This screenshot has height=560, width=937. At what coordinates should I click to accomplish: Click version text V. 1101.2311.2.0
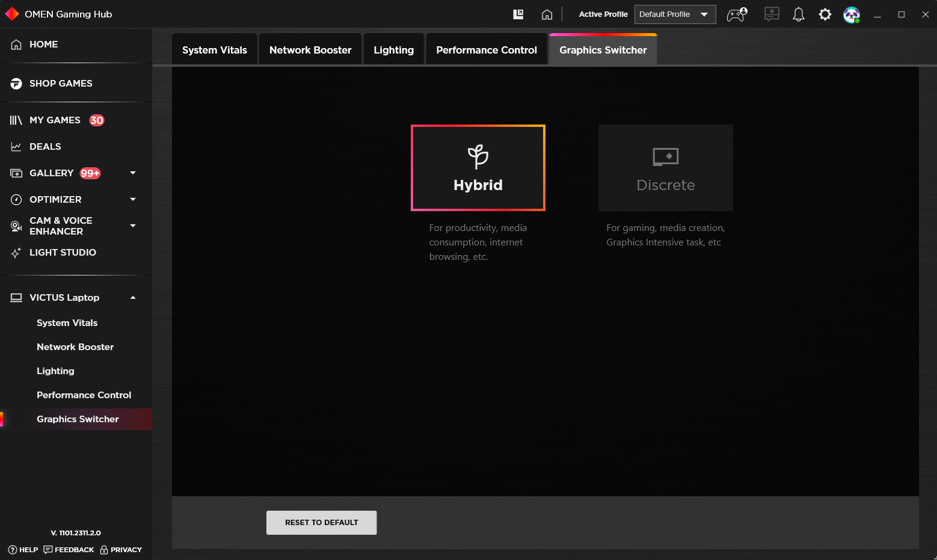(x=76, y=533)
